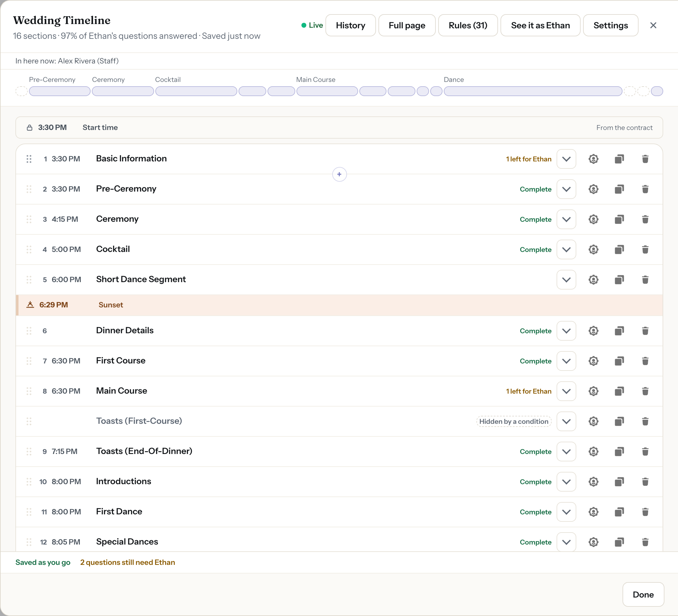Click the Hidden by a condition badge
678x616 pixels.
513,421
